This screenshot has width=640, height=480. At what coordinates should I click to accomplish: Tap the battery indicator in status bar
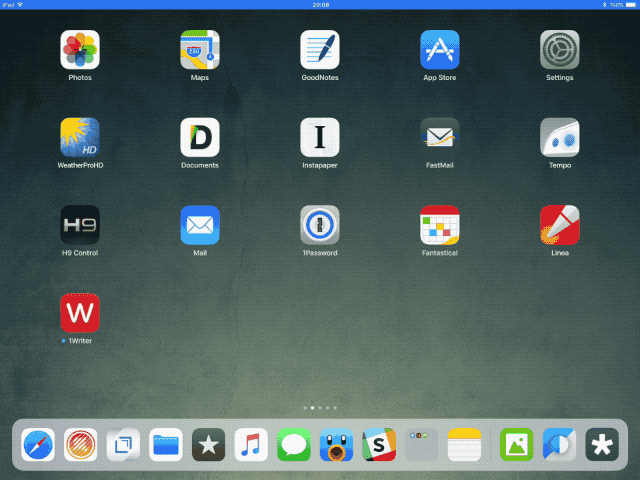pyautogui.click(x=631, y=5)
